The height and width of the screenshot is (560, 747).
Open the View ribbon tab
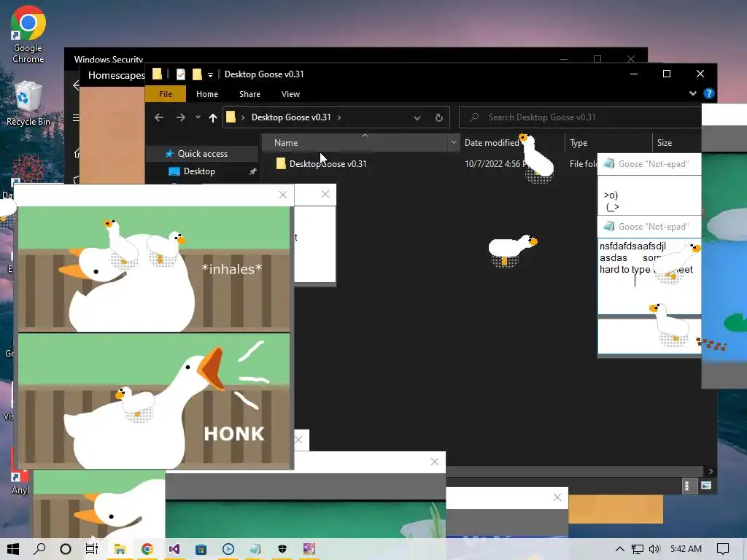290,94
